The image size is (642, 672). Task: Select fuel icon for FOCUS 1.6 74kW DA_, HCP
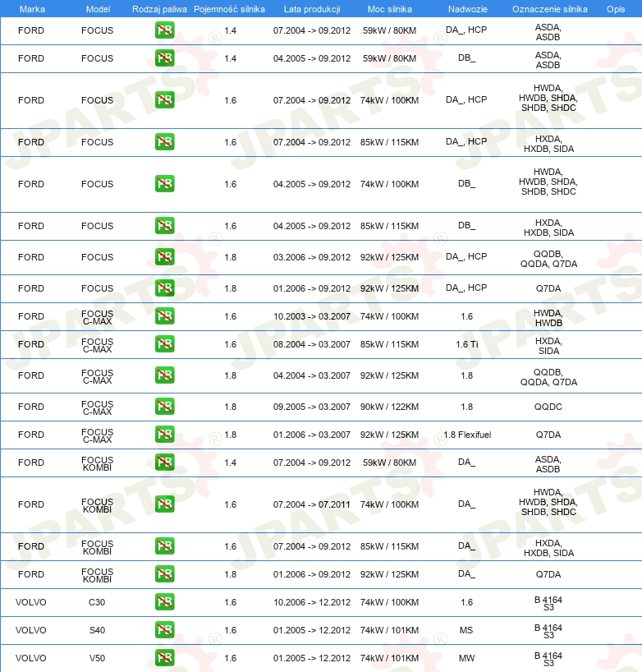[164, 100]
